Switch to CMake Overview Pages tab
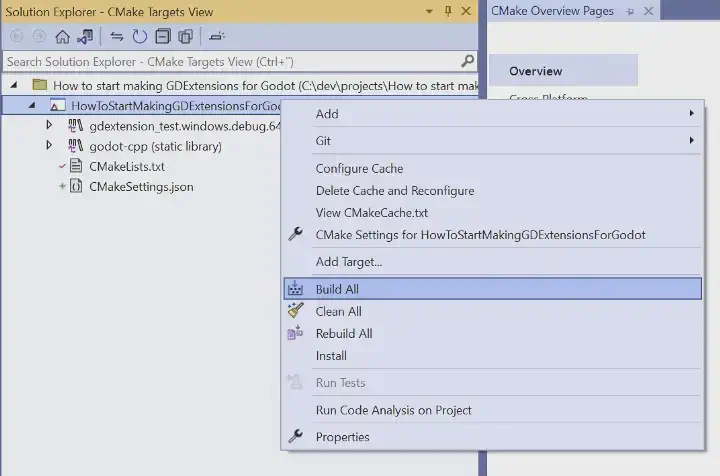Viewport: 720px width, 476px height. [552, 11]
